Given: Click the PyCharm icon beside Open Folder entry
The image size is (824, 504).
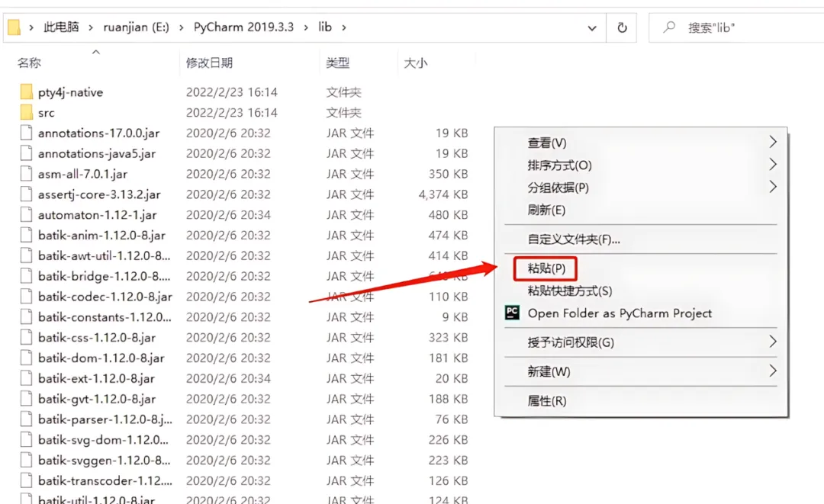Looking at the screenshot, I should click(512, 313).
